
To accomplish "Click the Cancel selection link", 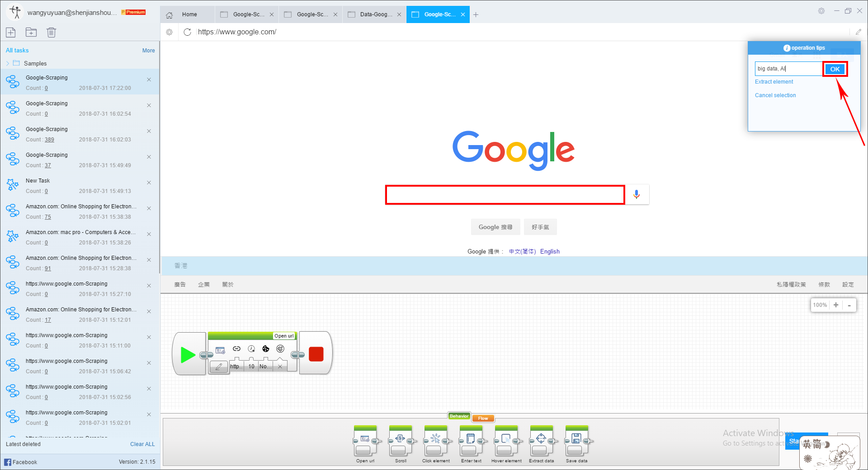I will [775, 95].
